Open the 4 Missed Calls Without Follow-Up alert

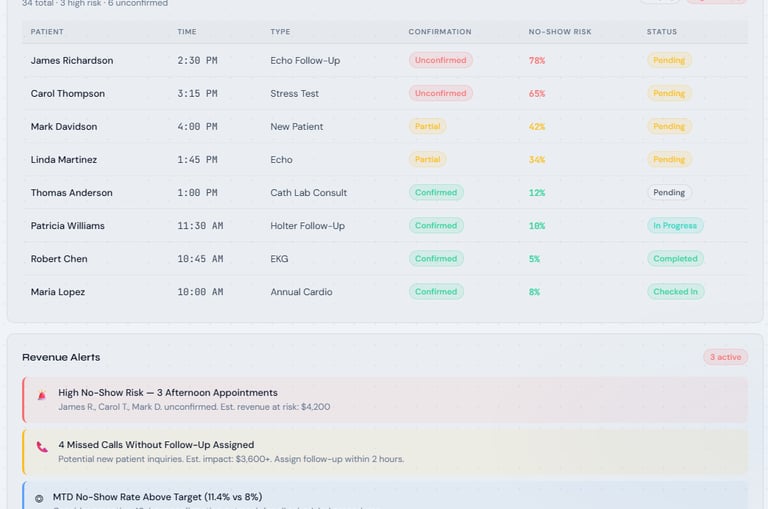(385, 452)
